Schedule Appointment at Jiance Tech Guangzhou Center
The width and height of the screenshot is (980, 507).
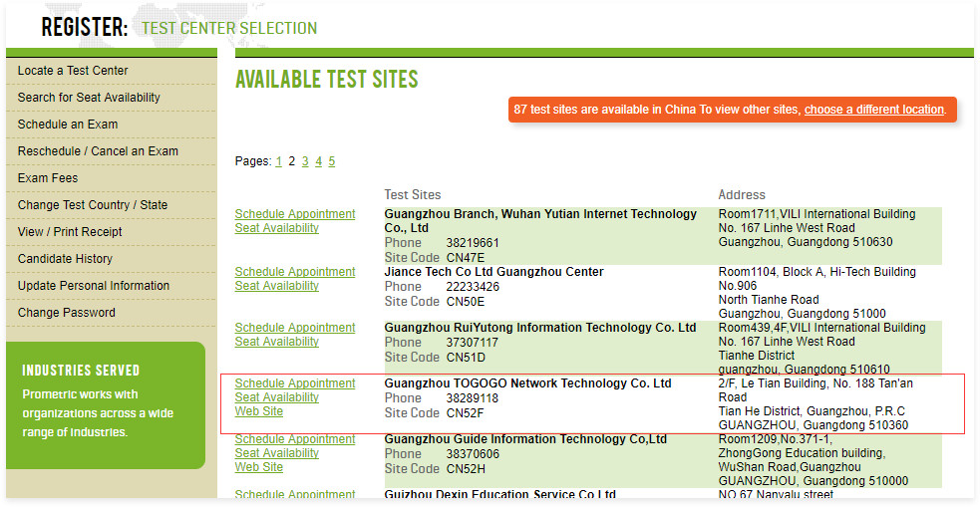tap(295, 272)
